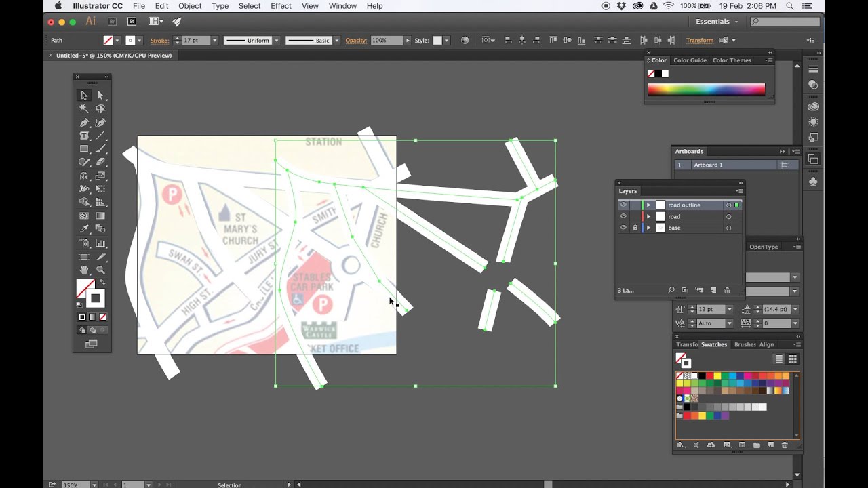Click target circle of base layer
The image size is (868, 488).
[729, 228]
